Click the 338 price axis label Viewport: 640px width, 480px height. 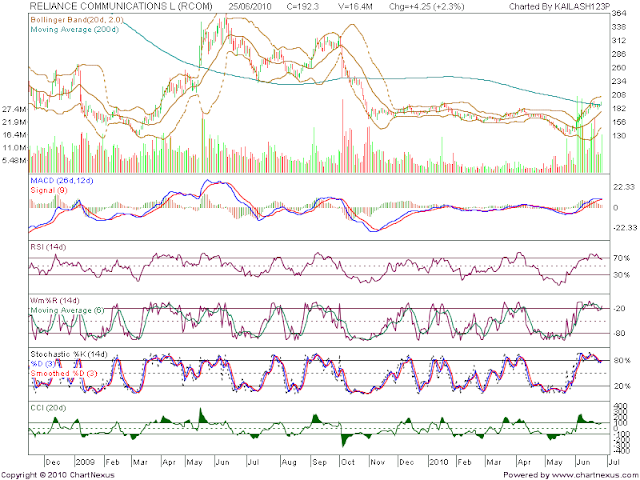619,27
